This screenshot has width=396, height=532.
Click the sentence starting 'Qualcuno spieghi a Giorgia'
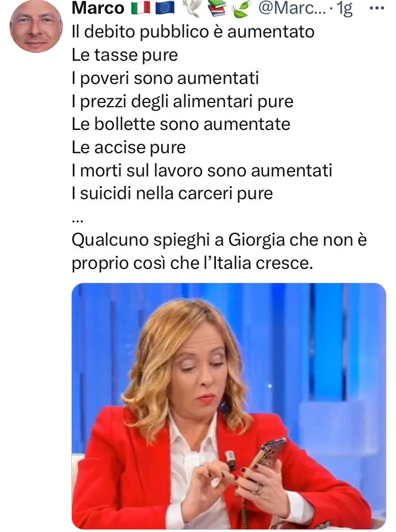219,251
